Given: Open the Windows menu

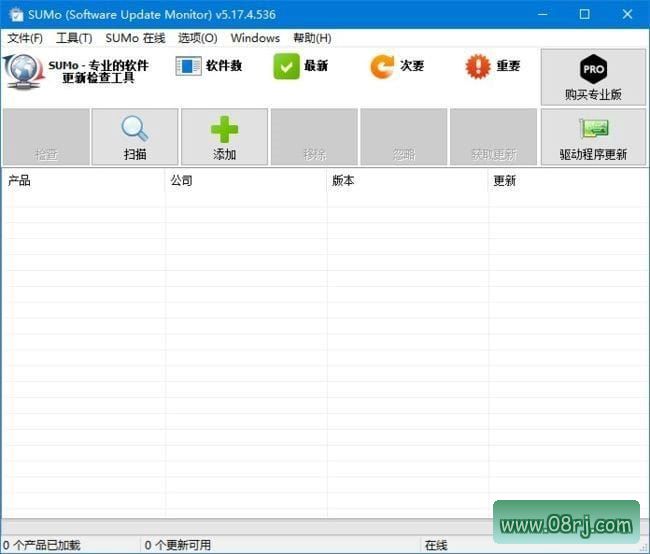Looking at the screenshot, I should 255,38.
